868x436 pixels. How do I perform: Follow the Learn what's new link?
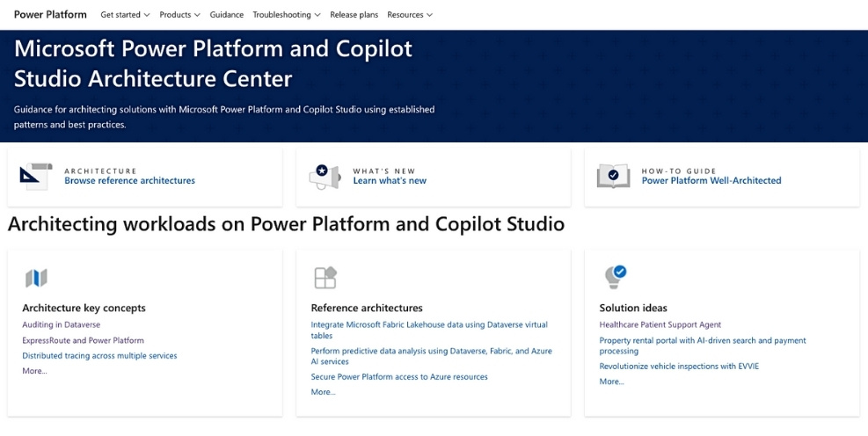pos(390,181)
